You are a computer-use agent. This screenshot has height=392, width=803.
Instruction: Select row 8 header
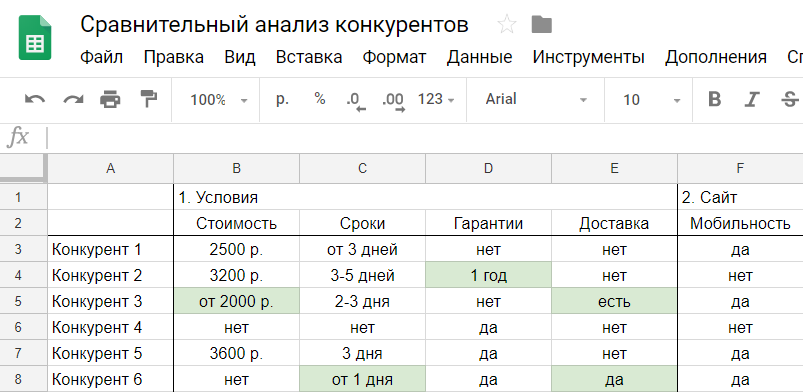[x=24, y=380]
